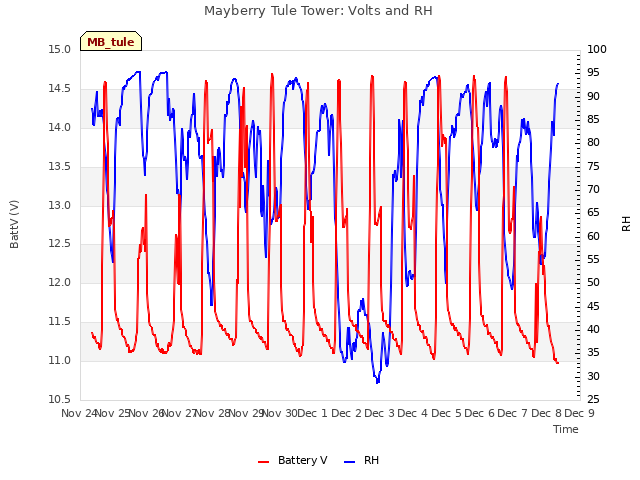
Task: Click the 50 right axis value
Action: coord(593,283)
